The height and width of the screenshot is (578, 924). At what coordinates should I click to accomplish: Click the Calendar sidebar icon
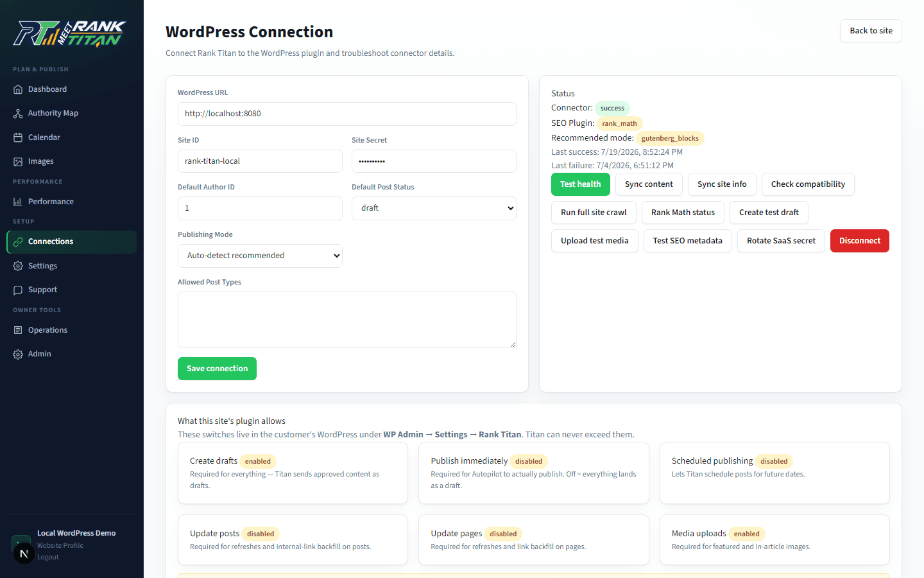(18, 137)
